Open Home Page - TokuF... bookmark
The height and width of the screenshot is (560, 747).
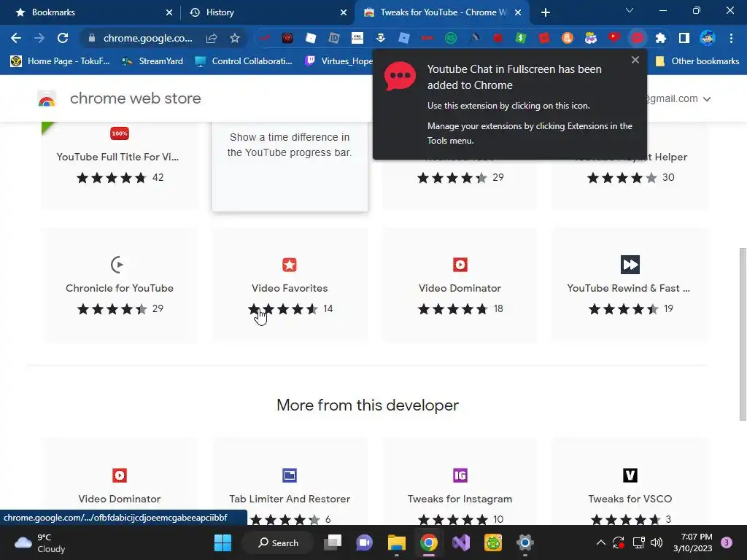pos(60,61)
